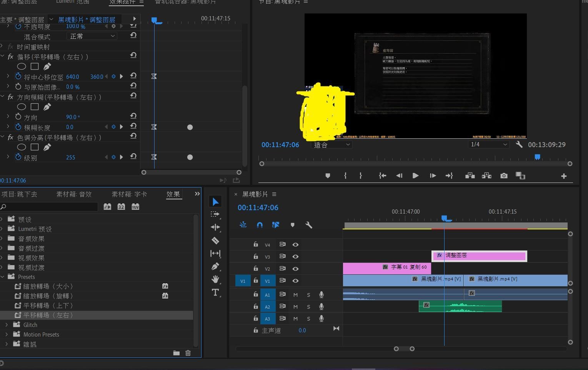Switch to the 效果 tab
This screenshot has width=588, height=370.
pyautogui.click(x=173, y=194)
